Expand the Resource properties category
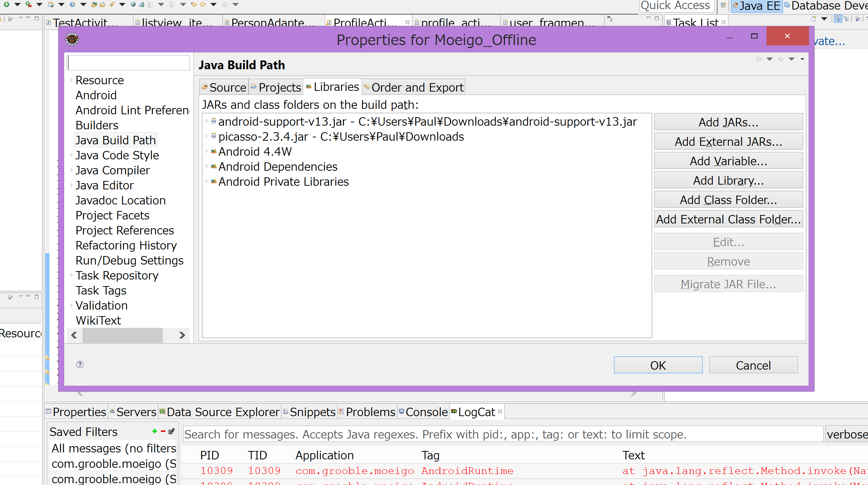The height and width of the screenshot is (485, 868). click(71, 80)
